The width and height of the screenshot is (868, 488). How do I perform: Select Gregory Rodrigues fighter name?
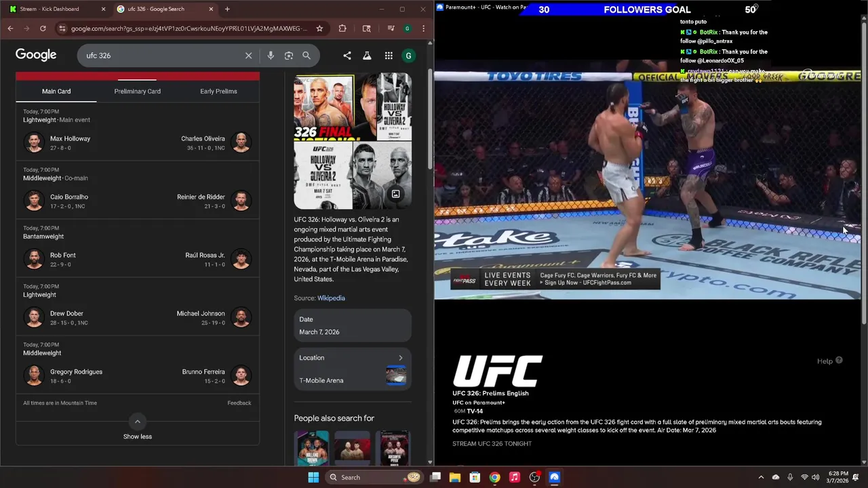coord(76,371)
